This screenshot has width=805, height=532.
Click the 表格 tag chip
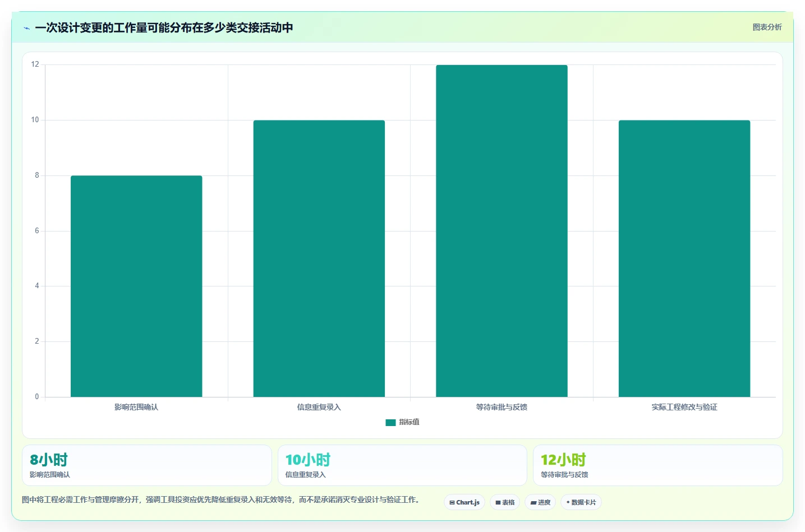click(x=505, y=502)
